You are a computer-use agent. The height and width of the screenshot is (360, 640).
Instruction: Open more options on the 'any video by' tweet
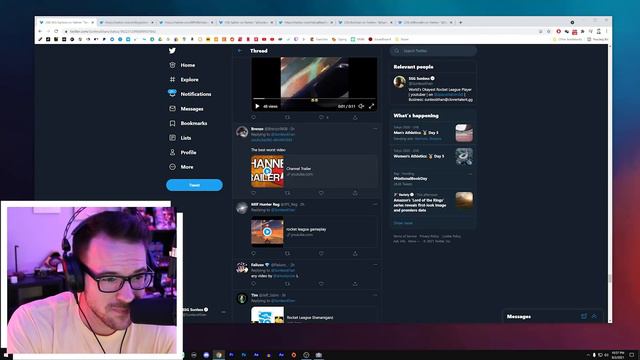click(x=375, y=265)
